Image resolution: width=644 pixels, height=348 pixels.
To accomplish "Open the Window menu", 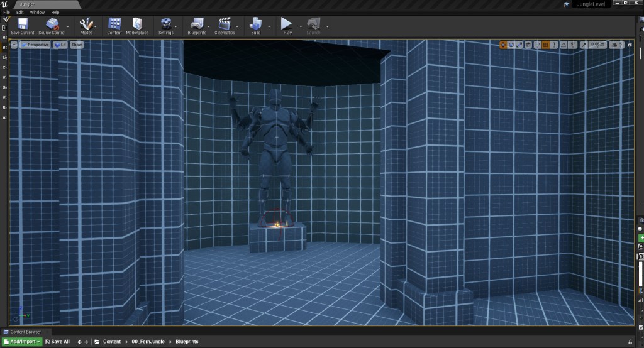I will (x=37, y=12).
